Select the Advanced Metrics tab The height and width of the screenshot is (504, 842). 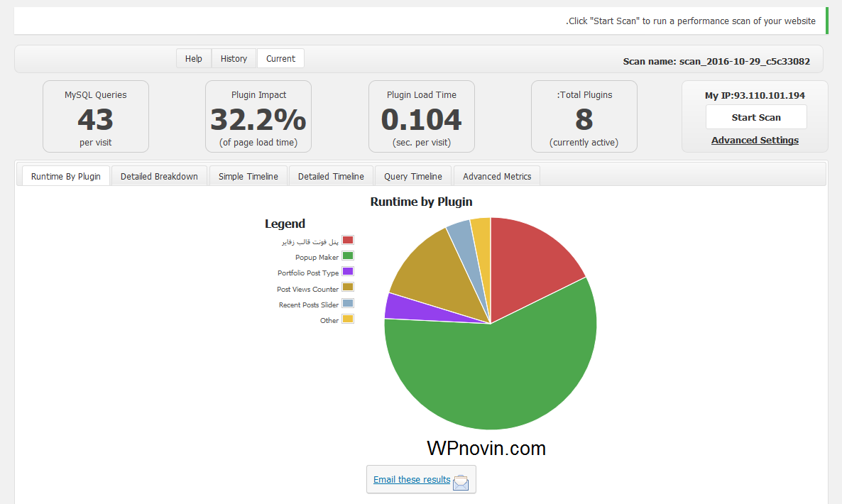[x=497, y=176]
